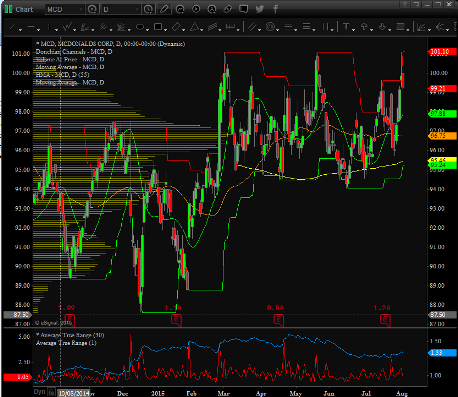Click the earnings E marker near 2015

coord(176,320)
